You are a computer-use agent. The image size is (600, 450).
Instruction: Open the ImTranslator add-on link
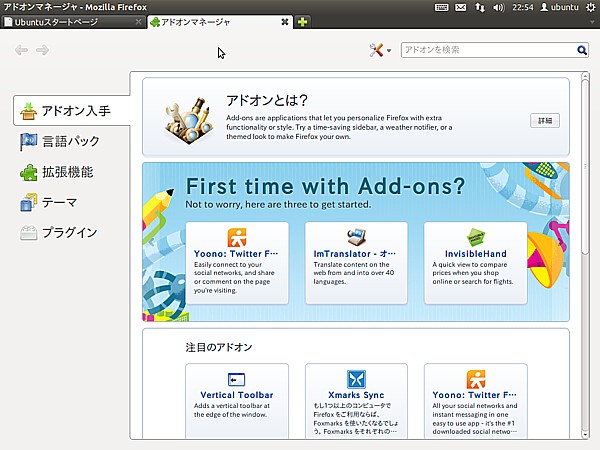[x=355, y=254]
